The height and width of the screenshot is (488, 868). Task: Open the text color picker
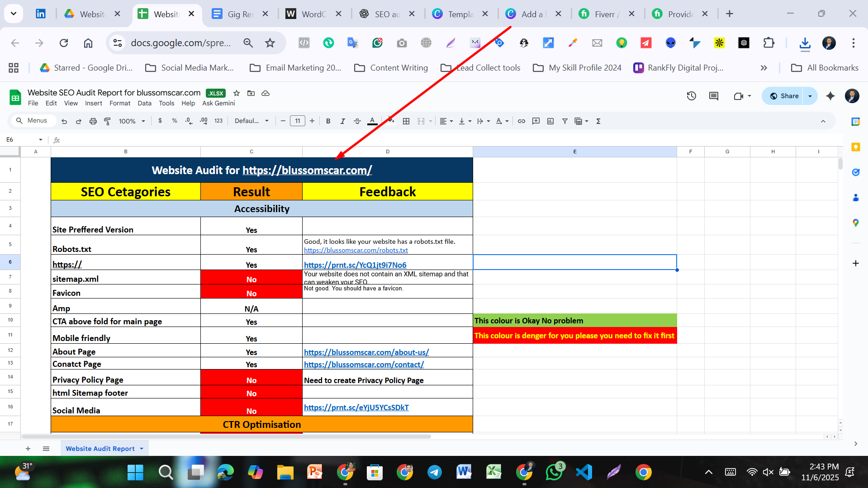372,121
